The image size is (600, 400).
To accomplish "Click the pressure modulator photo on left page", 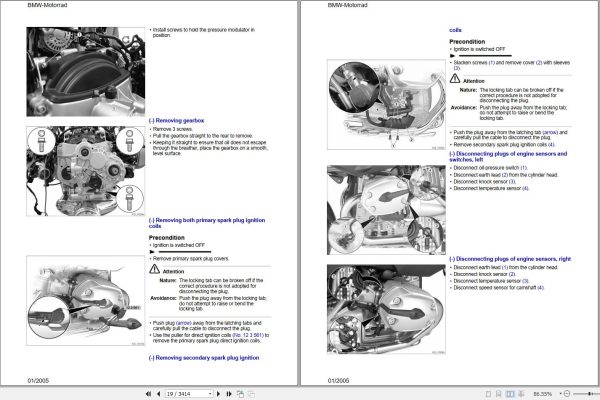I will (x=86, y=72).
